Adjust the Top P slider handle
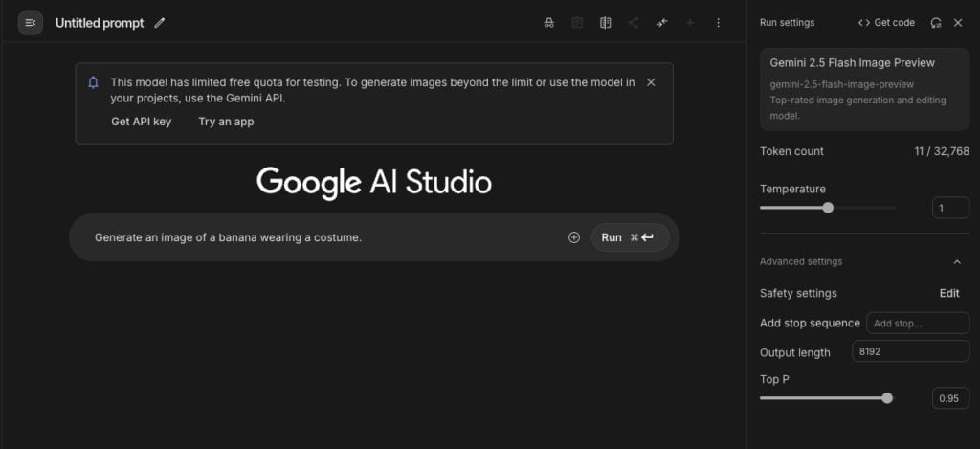Screen dimensions: 980x449 pos(887,398)
